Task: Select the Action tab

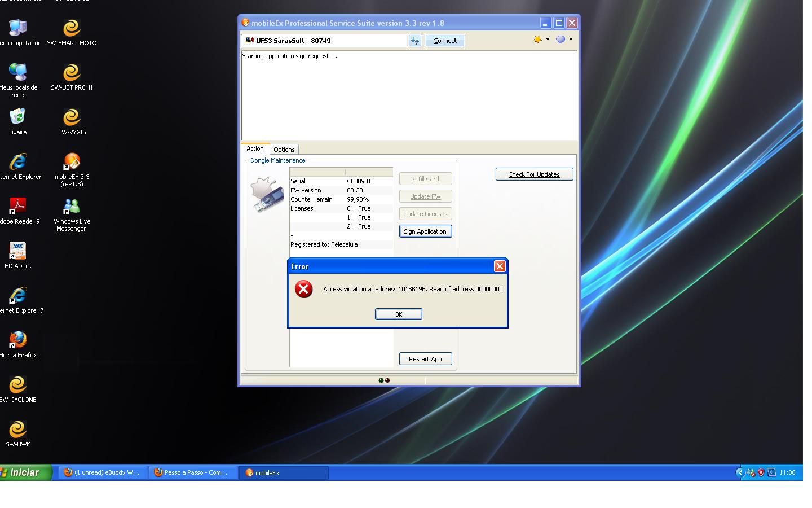Action: pyautogui.click(x=255, y=148)
